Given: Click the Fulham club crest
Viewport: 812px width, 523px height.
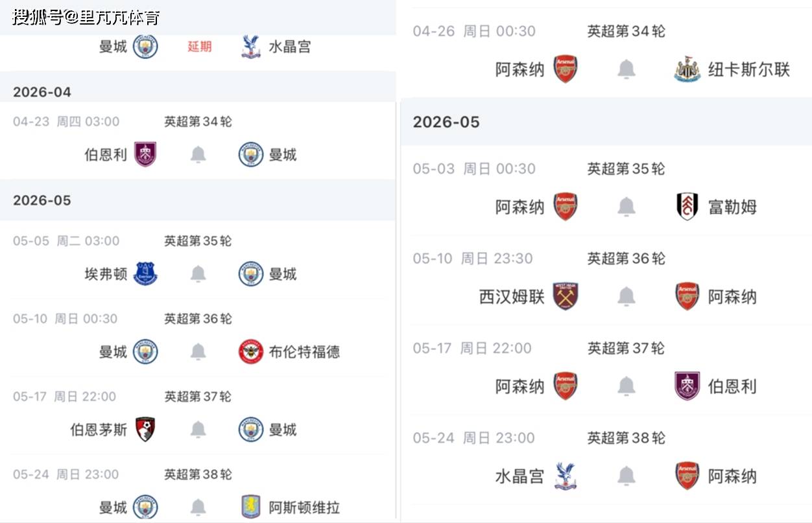Looking at the screenshot, I should [x=687, y=207].
